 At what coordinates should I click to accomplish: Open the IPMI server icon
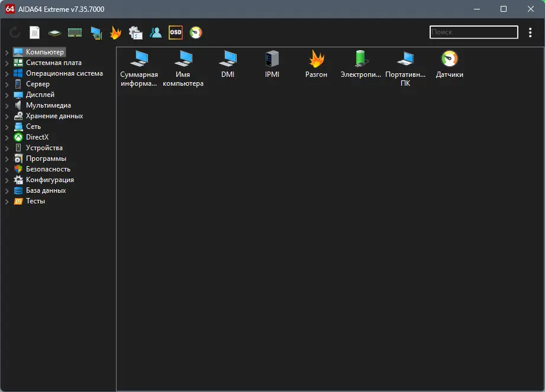pyautogui.click(x=272, y=63)
